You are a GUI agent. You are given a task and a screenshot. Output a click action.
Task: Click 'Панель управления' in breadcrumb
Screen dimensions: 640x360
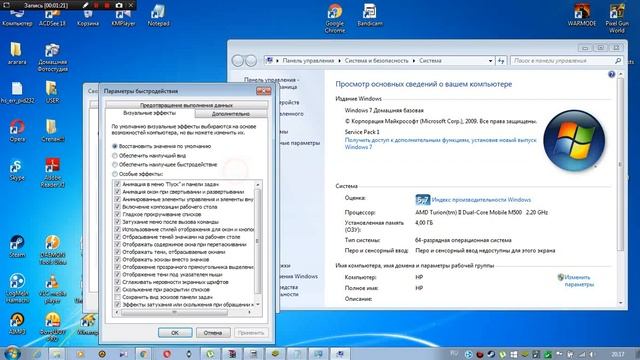coord(308,61)
